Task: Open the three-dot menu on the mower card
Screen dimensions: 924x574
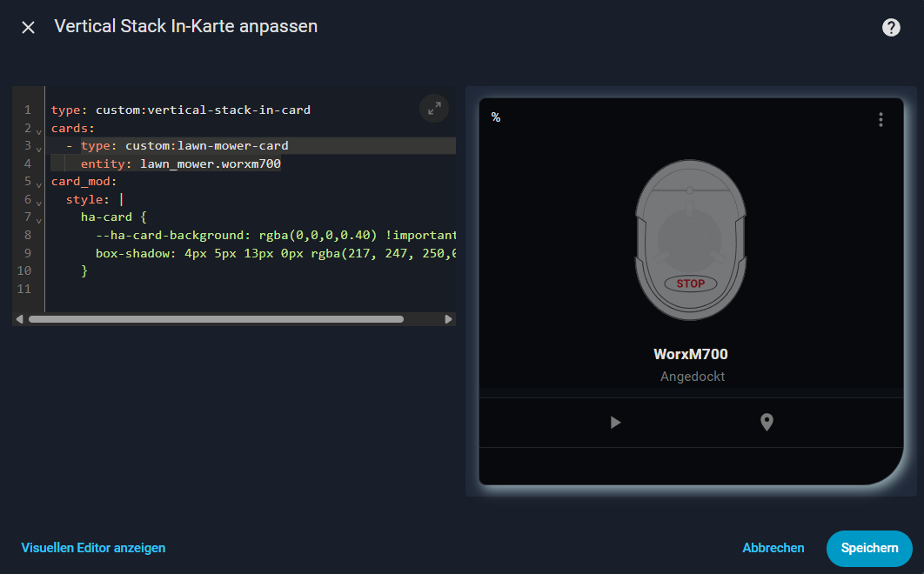Action: pos(880,120)
